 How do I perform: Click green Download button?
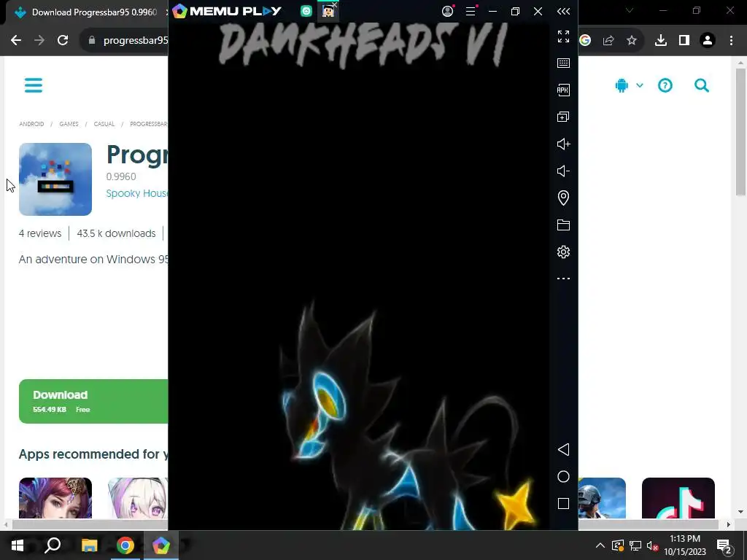tap(93, 402)
